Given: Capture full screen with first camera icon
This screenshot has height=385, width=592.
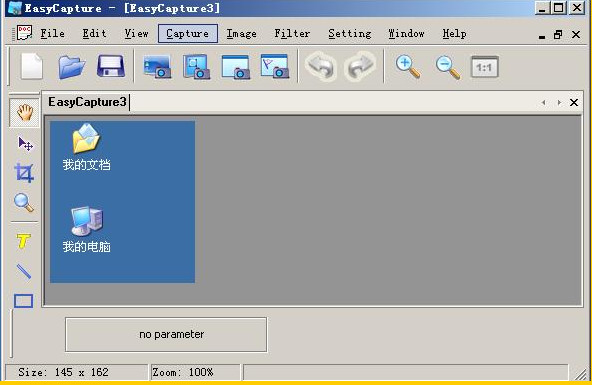Looking at the screenshot, I should 157,67.
